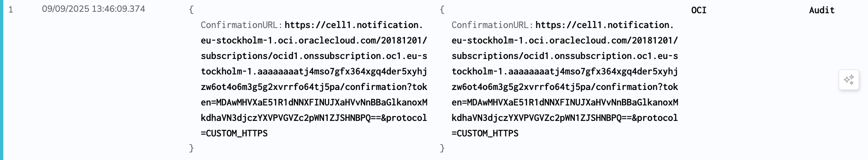Select the blue row indicator bar on left edge

coord(1,80)
